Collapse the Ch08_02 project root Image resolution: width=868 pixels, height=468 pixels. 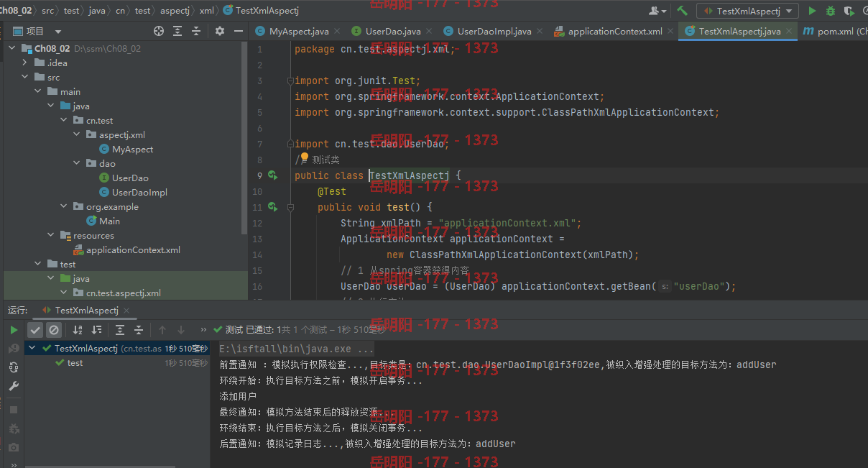(x=12, y=48)
